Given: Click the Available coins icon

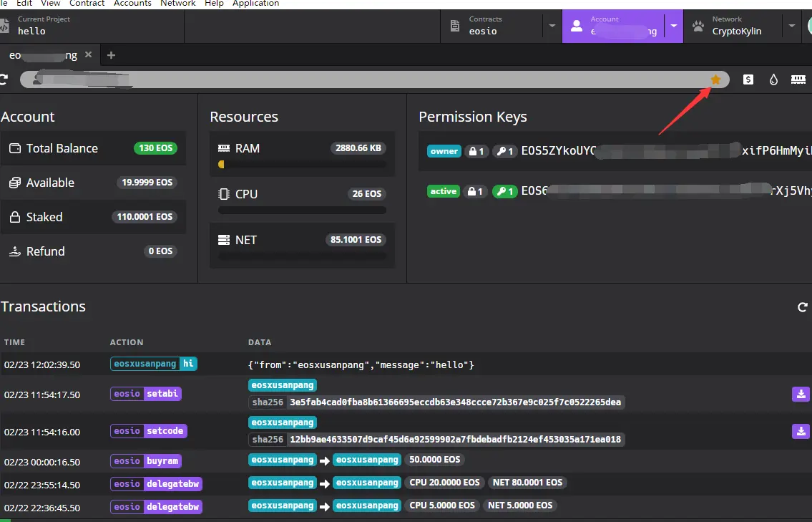Looking at the screenshot, I should 15,183.
